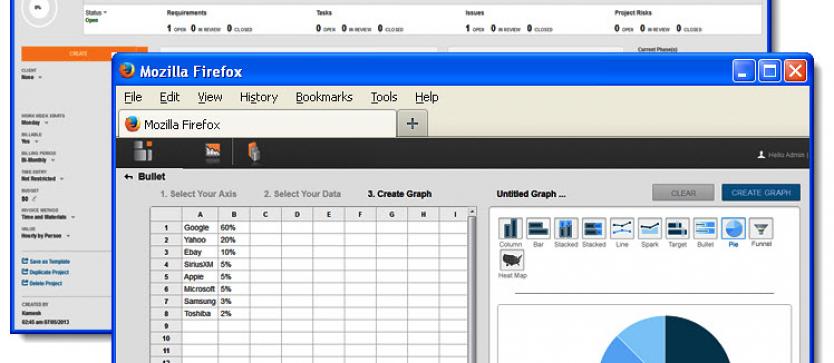The image size is (834, 363).
Task: Click the Hello Admin user icon
Action: tap(761, 155)
